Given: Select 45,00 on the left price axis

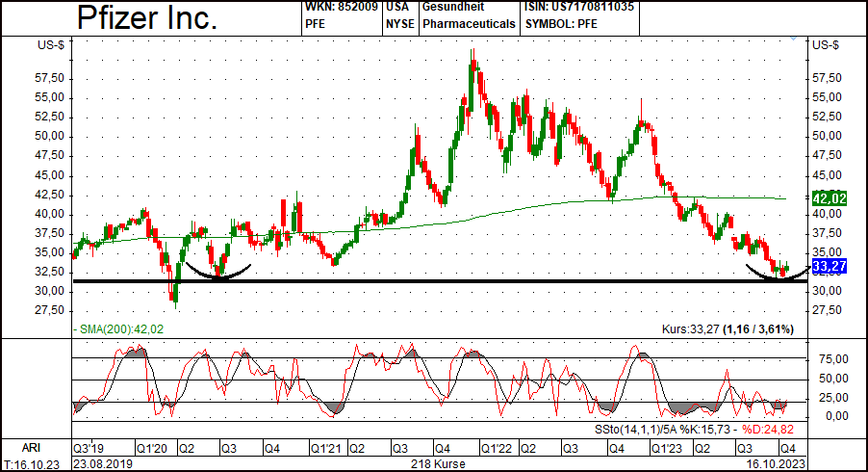Looking at the screenshot, I should [50, 175].
